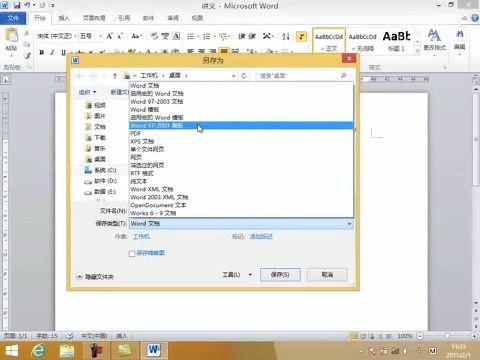Click the 保存类型 combo box
This screenshot has height=360, width=480.
pos(241,223)
